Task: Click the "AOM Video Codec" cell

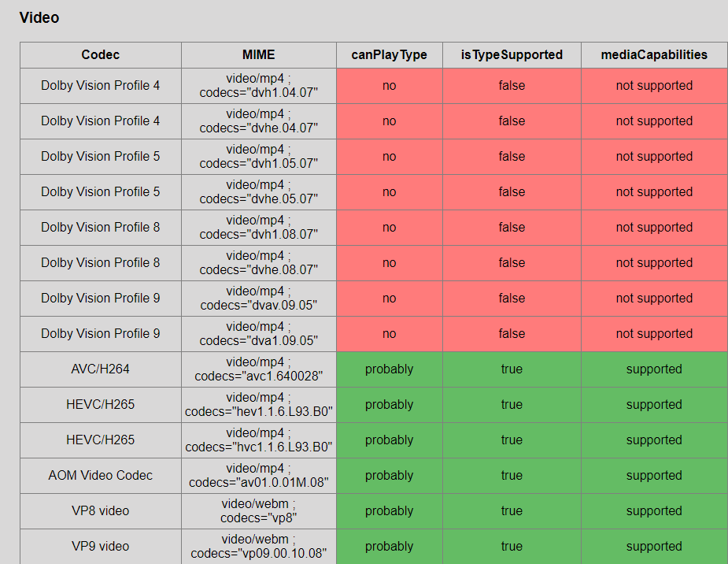Action: 101,476
